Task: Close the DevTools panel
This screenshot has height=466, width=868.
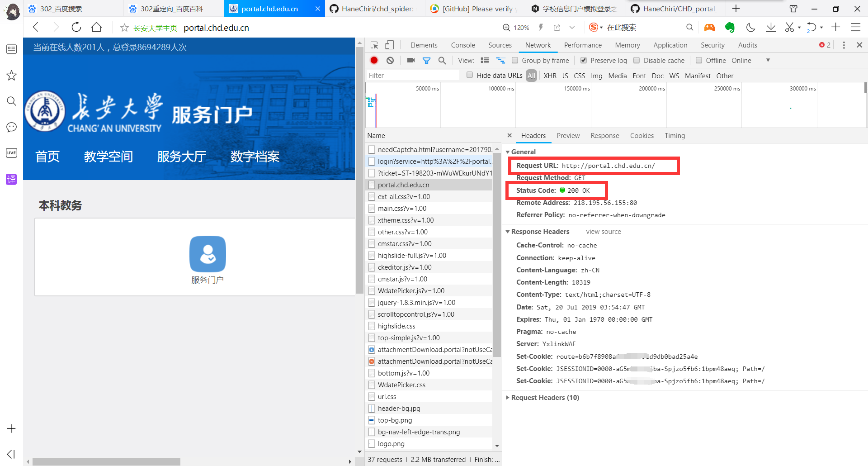Action: pyautogui.click(x=859, y=45)
